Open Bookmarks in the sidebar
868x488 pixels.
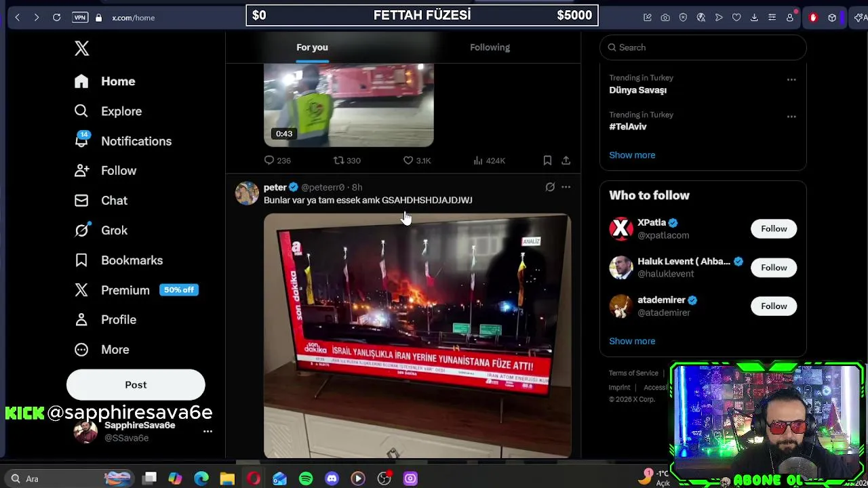coord(119,260)
